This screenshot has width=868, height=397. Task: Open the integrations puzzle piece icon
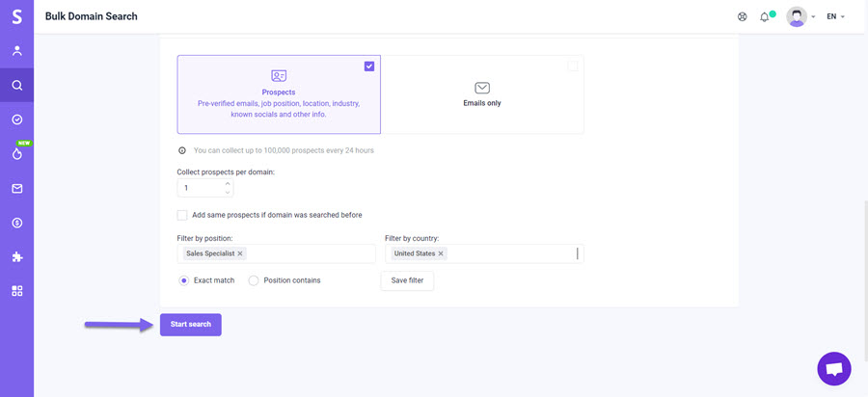pos(16,257)
